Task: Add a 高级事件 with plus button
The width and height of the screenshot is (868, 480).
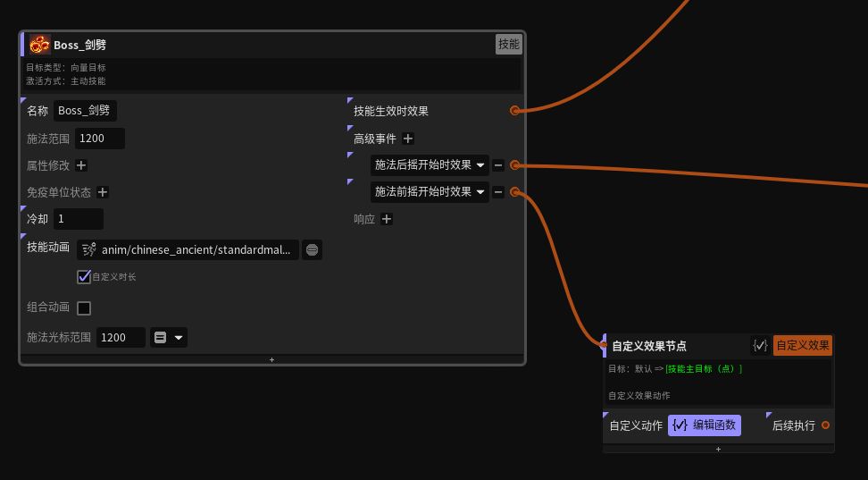Action: 408,139
